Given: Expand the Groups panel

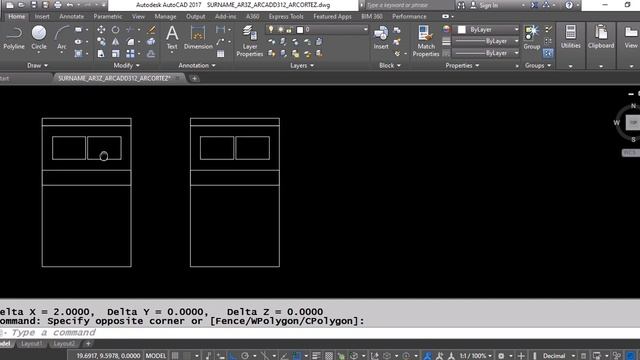Looking at the screenshot, I should (x=538, y=65).
